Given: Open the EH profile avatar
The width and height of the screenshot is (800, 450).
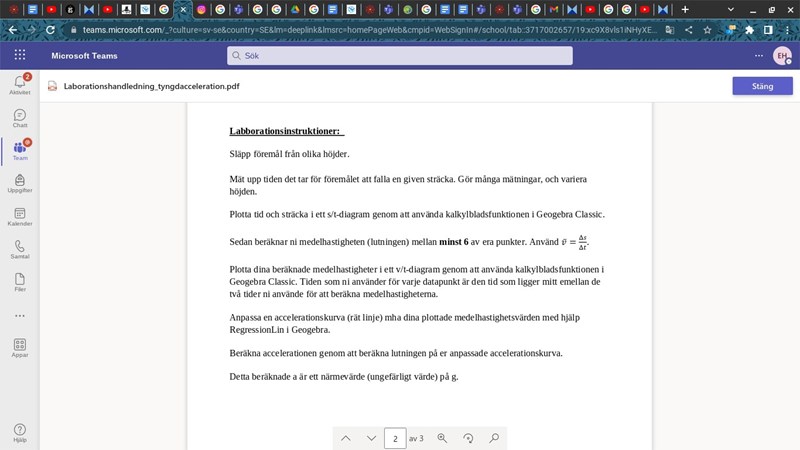Looking at the screenshot, I should click(781, 55).
